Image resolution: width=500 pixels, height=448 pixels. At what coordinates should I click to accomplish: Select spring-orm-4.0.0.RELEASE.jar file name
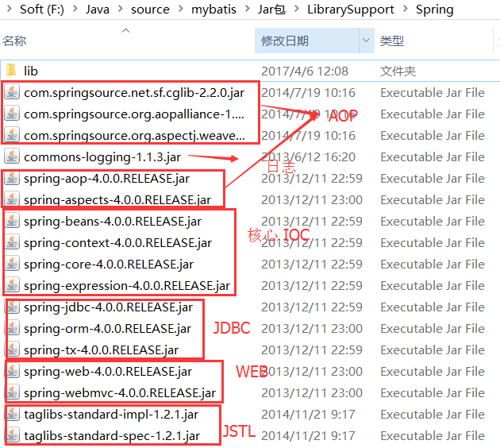pos(107,328)
